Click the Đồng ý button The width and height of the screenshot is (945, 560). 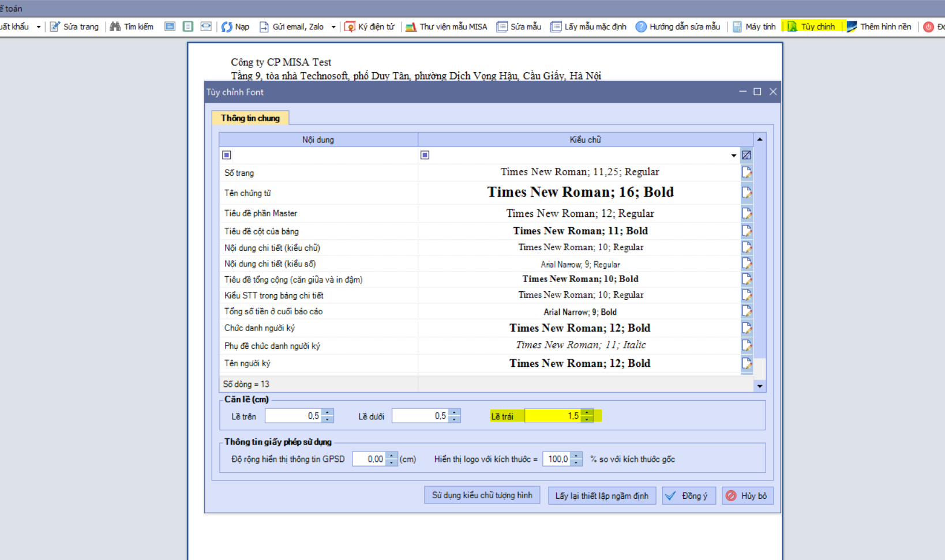[x=689, y=496]
